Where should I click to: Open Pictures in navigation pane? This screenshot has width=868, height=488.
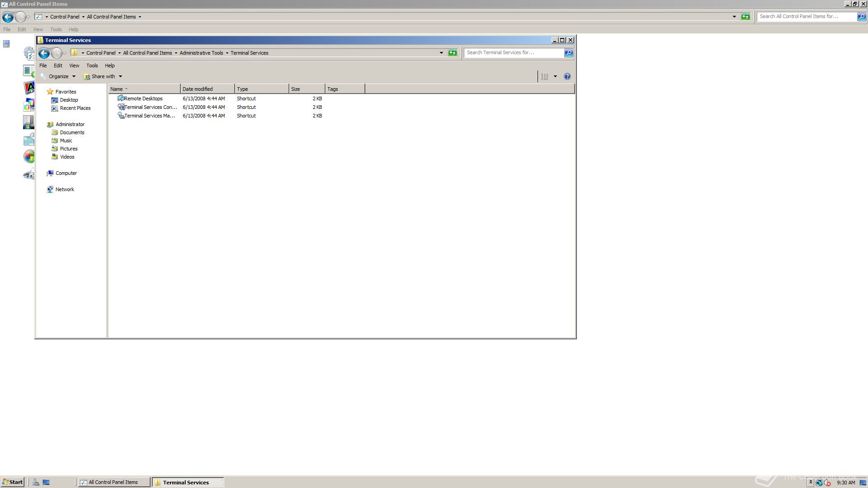[69, 149]
